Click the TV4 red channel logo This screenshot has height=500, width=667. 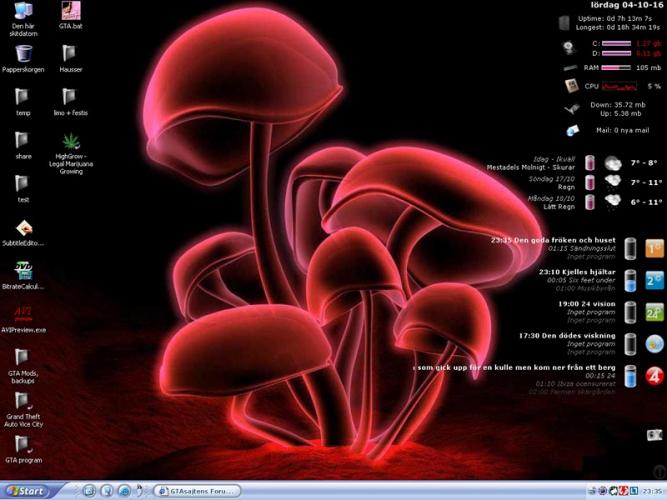(x=654, y=376)
